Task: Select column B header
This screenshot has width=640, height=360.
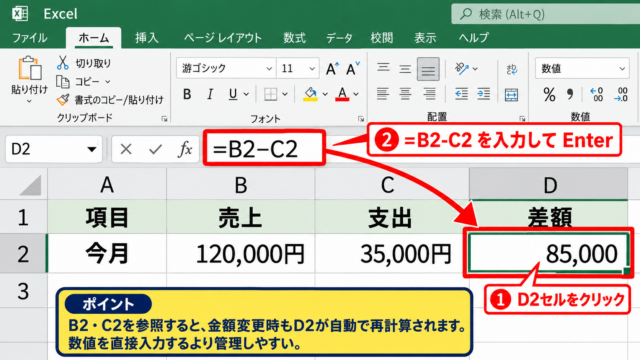Action: (x=241, y=185)
